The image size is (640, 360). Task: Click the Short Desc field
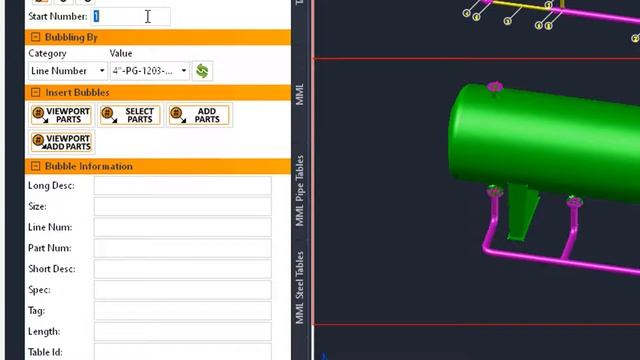(182, 269)
